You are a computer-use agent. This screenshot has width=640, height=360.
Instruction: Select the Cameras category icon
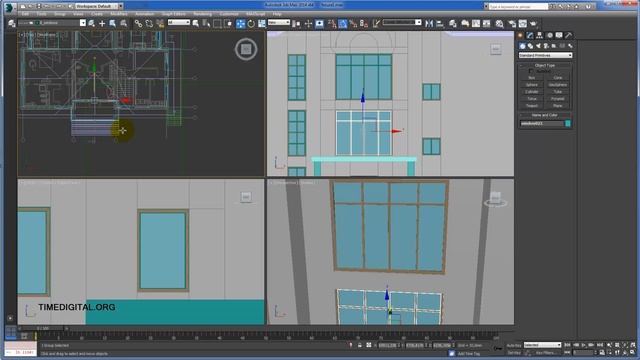tap(546, 46)
